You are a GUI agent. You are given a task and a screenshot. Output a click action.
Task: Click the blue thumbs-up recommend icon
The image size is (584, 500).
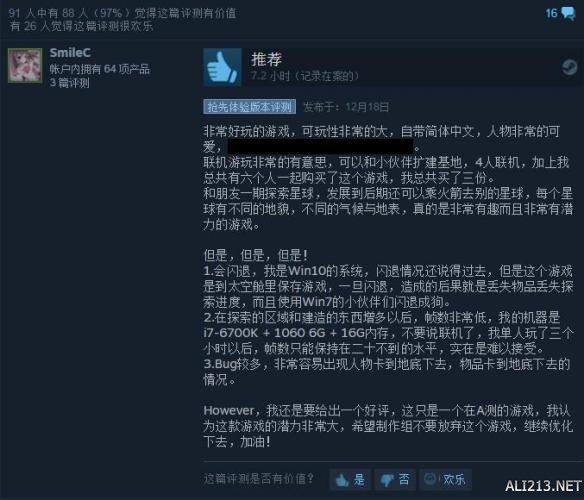[x=222, y=67]
